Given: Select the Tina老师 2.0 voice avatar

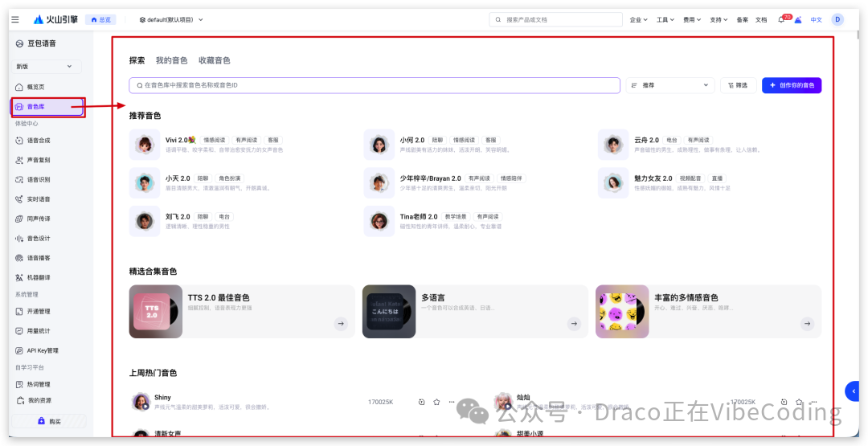Looking at the screenshot, I should click(x=379, y=221).
